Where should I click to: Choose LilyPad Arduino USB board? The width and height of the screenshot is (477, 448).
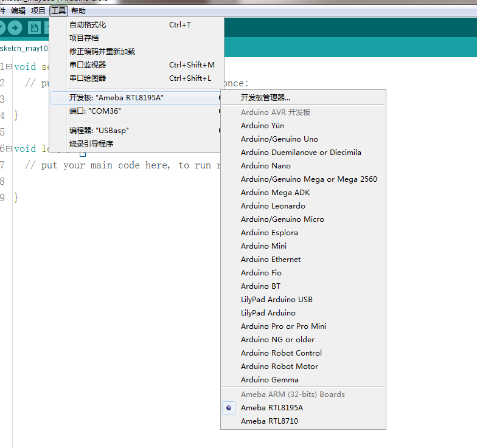(303, 299)
